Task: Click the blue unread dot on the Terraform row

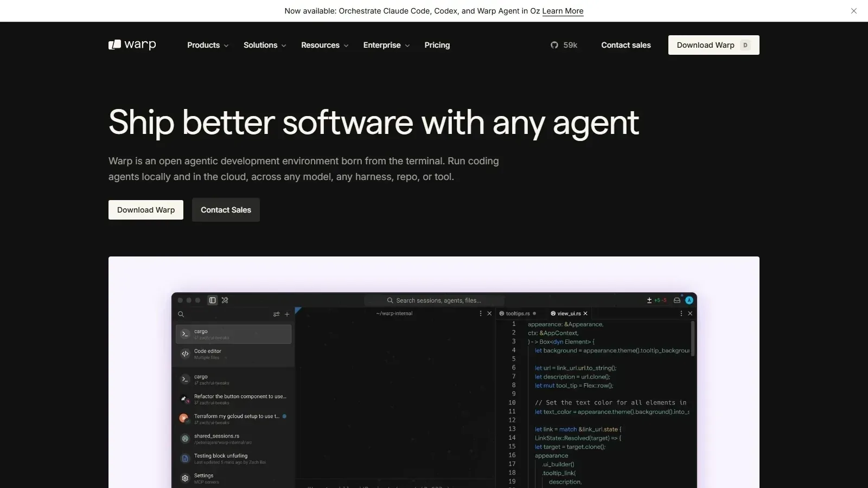Action: 284,416
